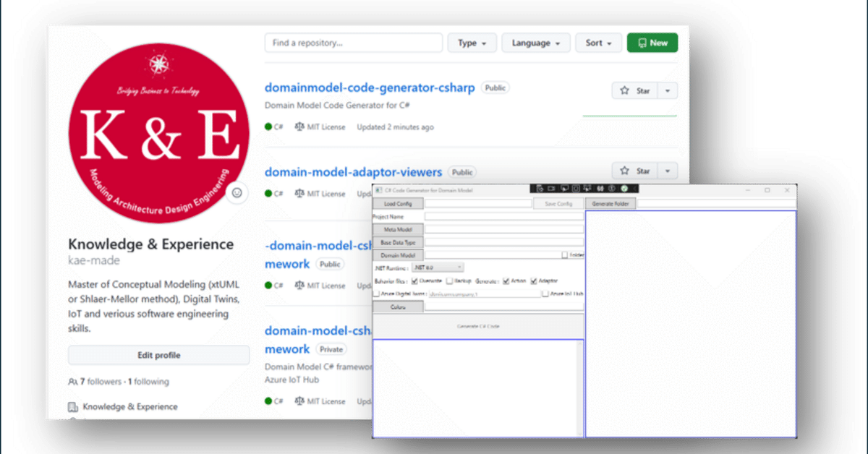Viewport: 868px width, 454px height.
Task: Click the Load Config button
Action: [398, 204]
